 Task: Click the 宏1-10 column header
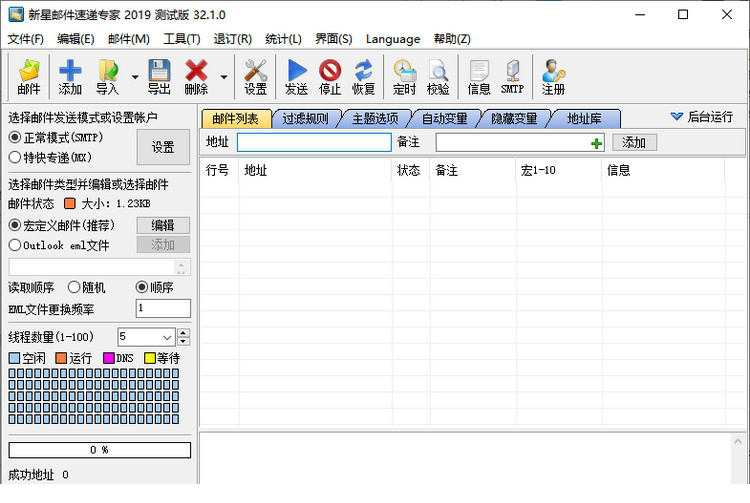point(559,170)
